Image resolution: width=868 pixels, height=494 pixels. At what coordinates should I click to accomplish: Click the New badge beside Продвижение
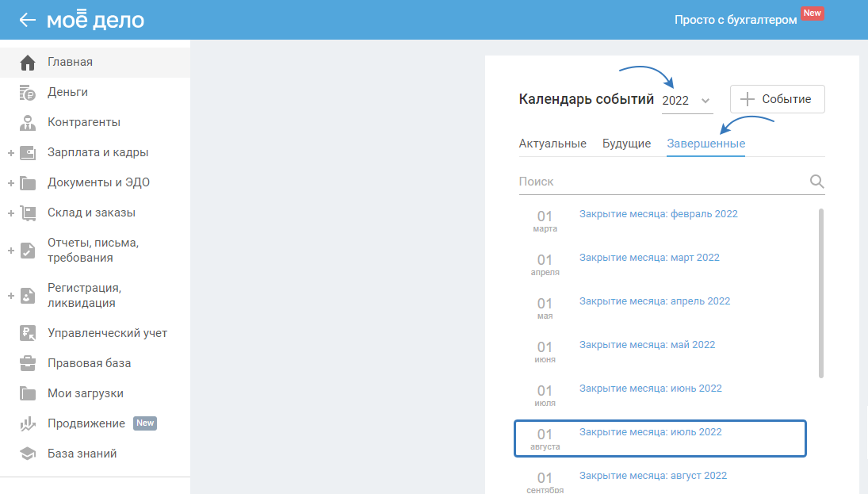[145, 423]
